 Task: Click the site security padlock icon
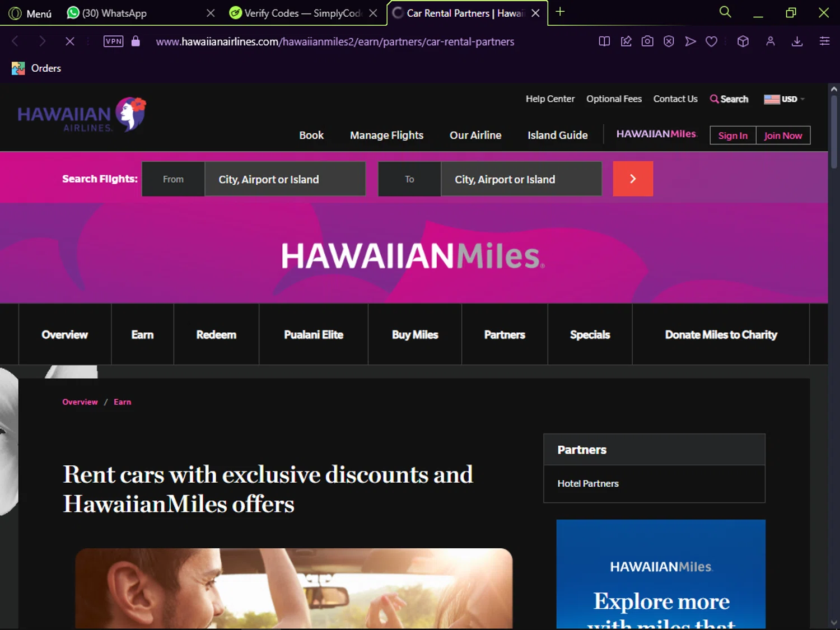tap(136, 41)
